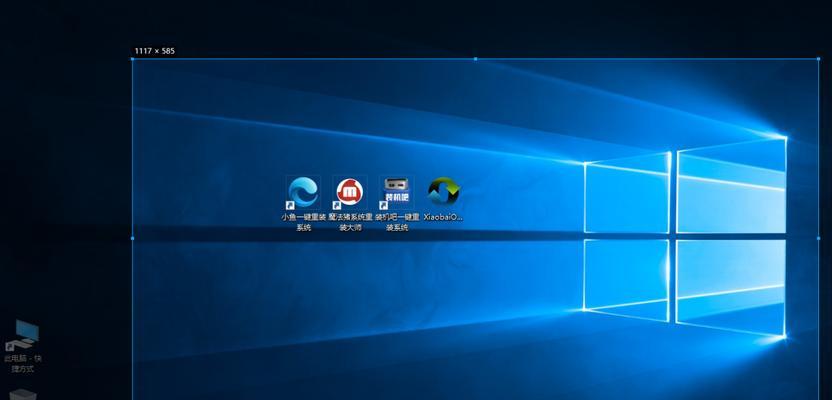Click the right-middle handle of the selection border
Image resolution: width=832 pixels, height=400 pixels.
click(x=818, y=238)
